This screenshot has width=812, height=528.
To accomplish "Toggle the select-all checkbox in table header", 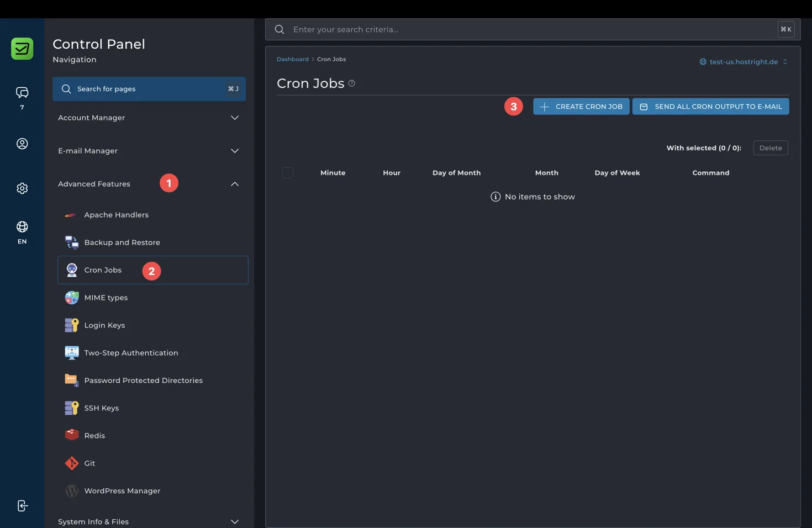I will click(288, 173).
